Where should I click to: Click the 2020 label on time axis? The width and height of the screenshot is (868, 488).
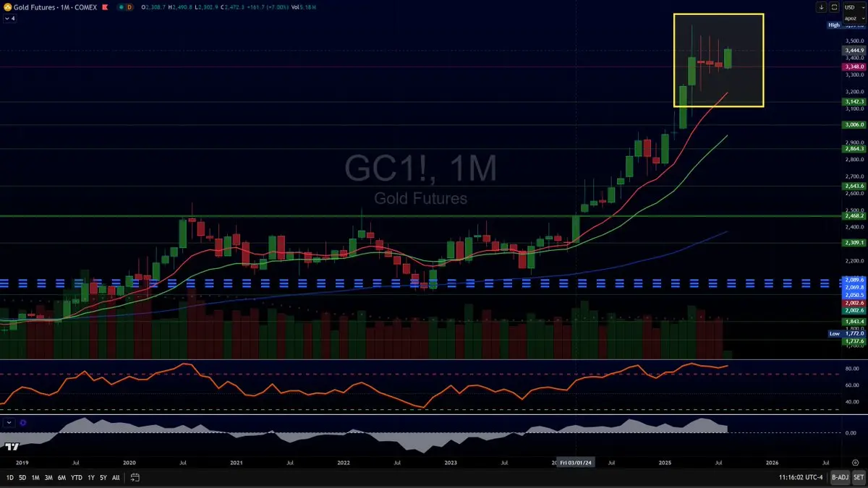point(129,461)
